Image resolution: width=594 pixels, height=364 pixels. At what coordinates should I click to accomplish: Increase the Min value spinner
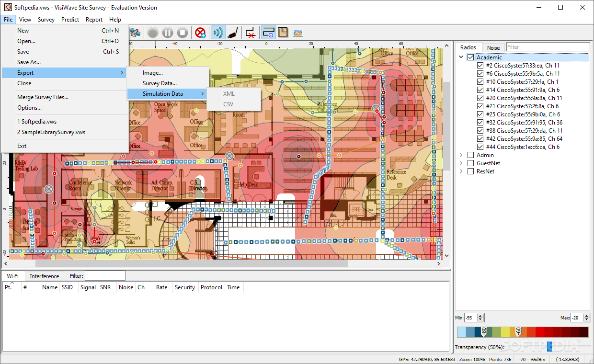tap(480, 316)
